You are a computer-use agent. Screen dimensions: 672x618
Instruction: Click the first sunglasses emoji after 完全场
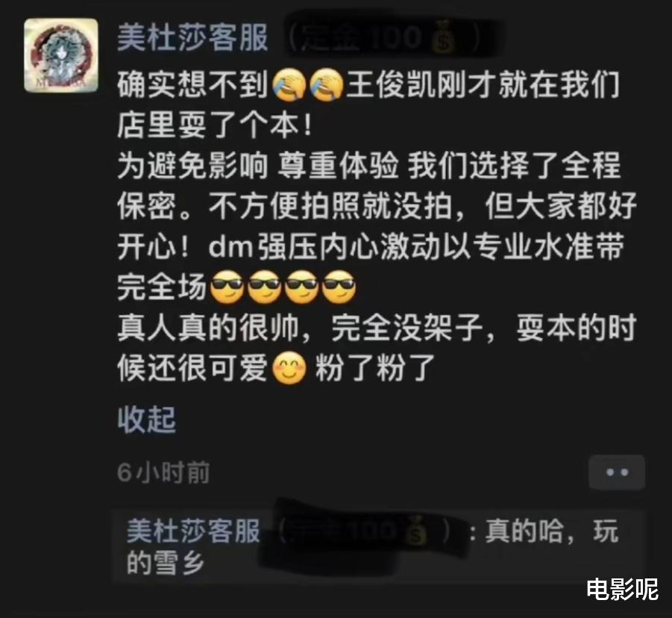[227, 287]
